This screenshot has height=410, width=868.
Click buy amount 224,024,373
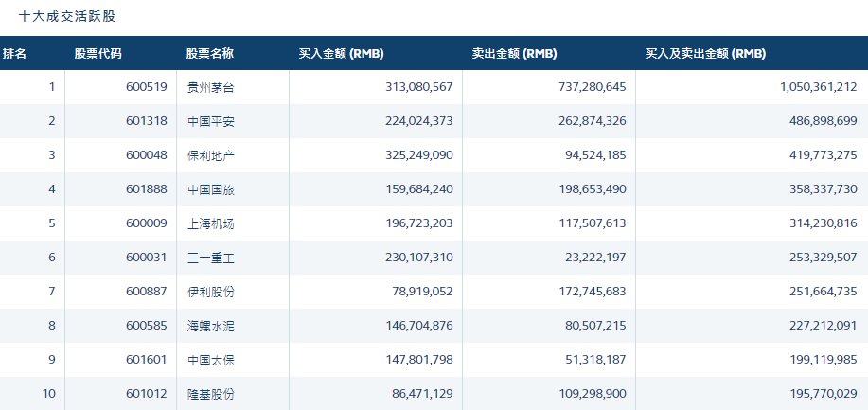click(x=419, y=121)
